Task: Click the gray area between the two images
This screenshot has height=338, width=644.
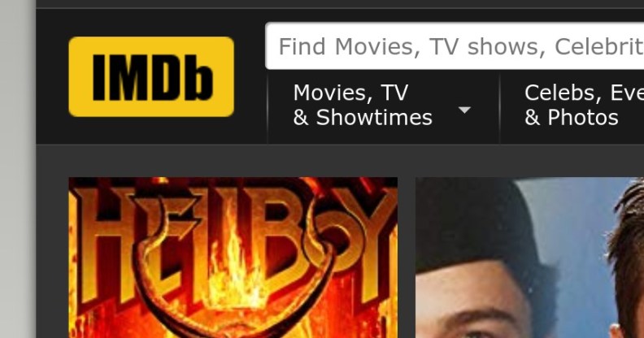Action: 407,258
